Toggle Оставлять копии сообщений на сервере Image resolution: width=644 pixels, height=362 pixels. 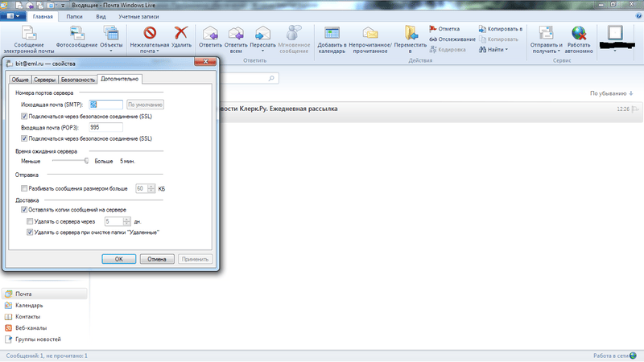click(x=24, y=210)
